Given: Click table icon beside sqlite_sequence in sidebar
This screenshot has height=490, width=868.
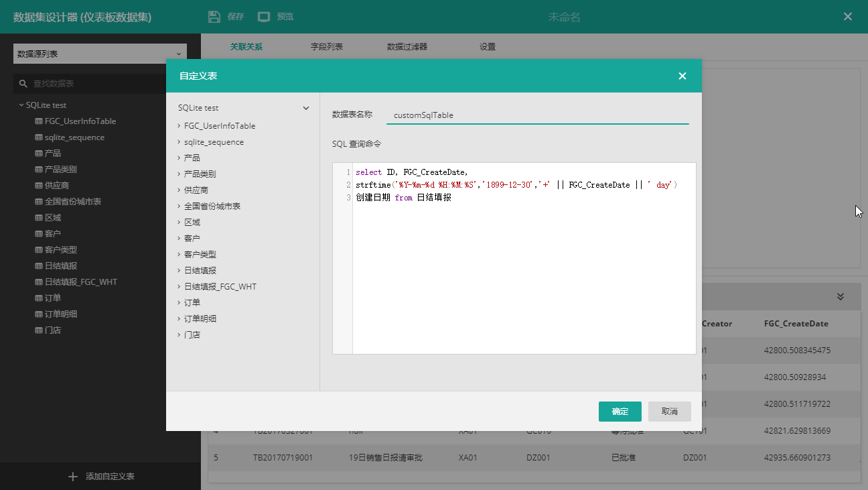Looking at the screenshot, I should click(x=39, y=137).
